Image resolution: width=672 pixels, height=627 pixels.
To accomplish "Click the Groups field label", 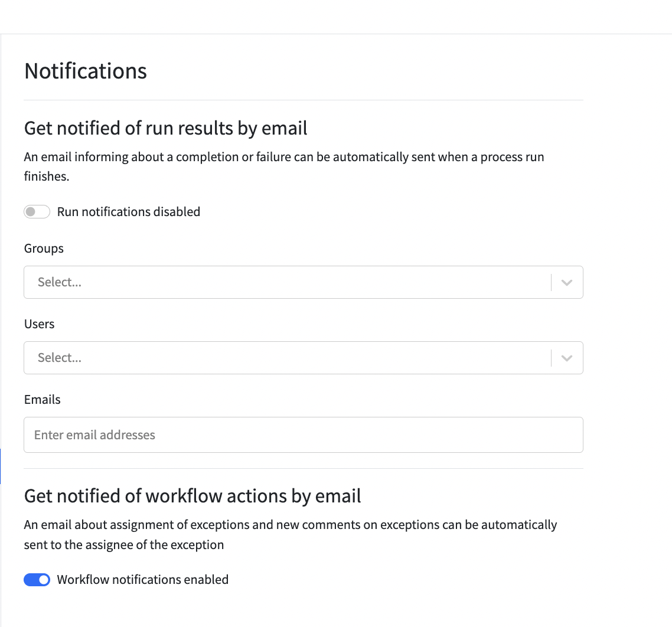I will pyautogui.click(x=44, y=249).
